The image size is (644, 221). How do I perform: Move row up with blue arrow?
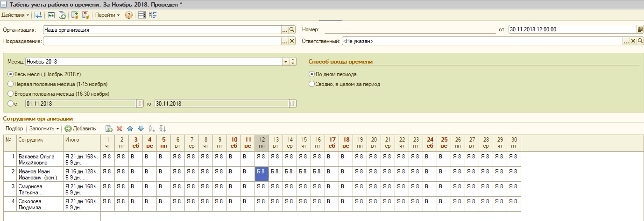click(x=130, y=128)
